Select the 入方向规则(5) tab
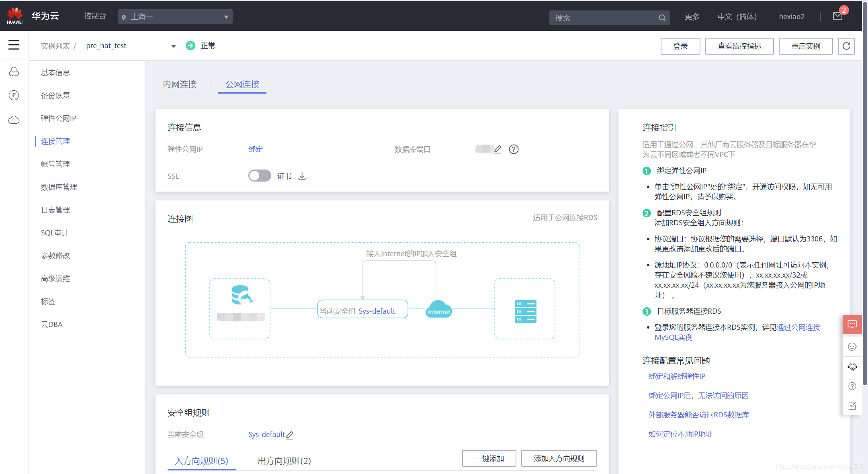The width and height of the screenshot is (868, 474). [201, 461]
